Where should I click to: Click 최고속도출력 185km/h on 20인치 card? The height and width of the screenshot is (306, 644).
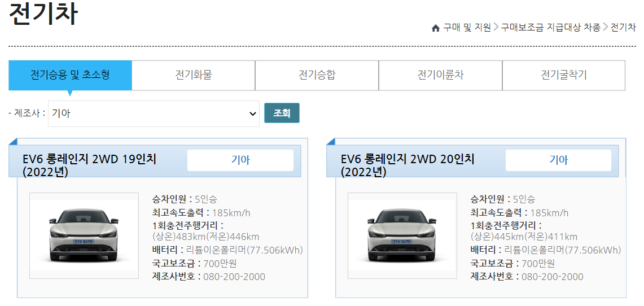(x=520, y=213)
